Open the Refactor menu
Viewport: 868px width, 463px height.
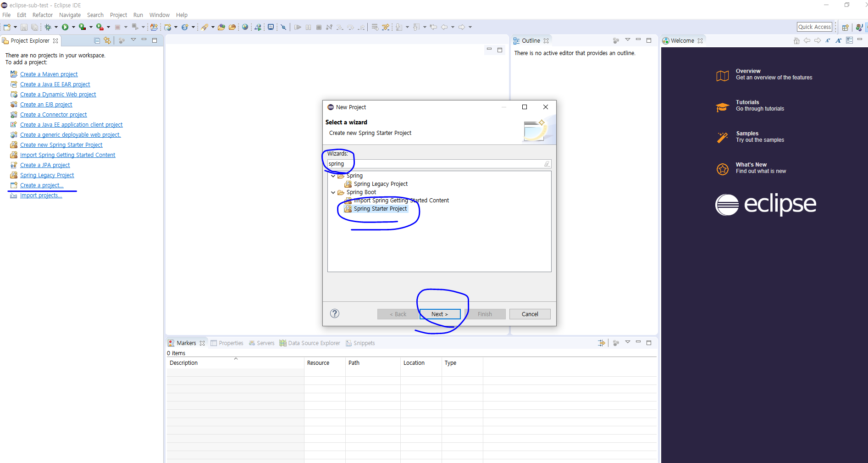[x=43, y=15]
